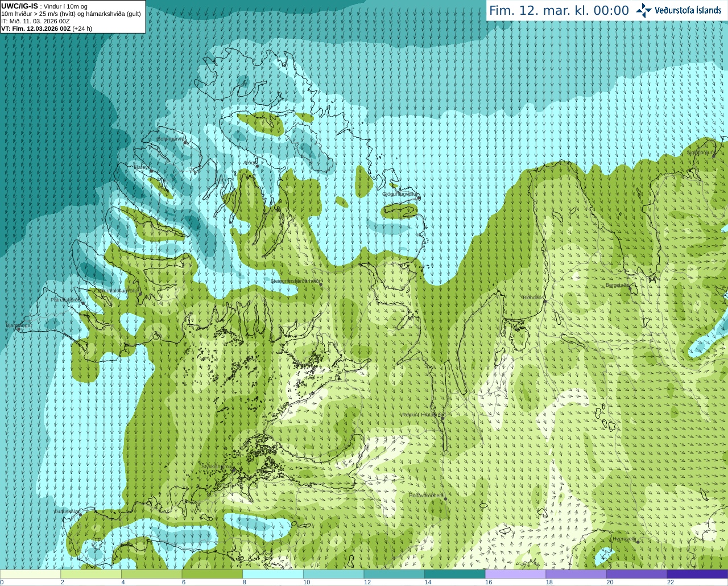Click the pale 0–2 m/s legend swatch
This screenshot has width=728, height=586.
point(30,574)
